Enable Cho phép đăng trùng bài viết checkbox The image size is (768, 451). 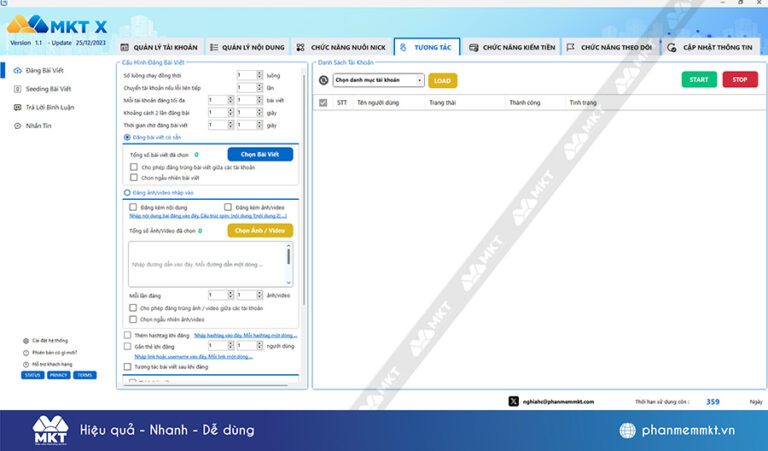(x=133, y=167)
